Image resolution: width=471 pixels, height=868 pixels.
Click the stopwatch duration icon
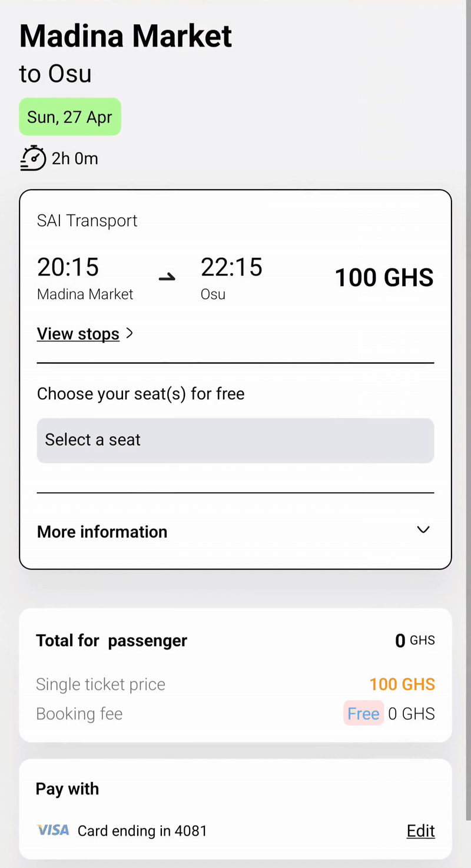point(33,158)
